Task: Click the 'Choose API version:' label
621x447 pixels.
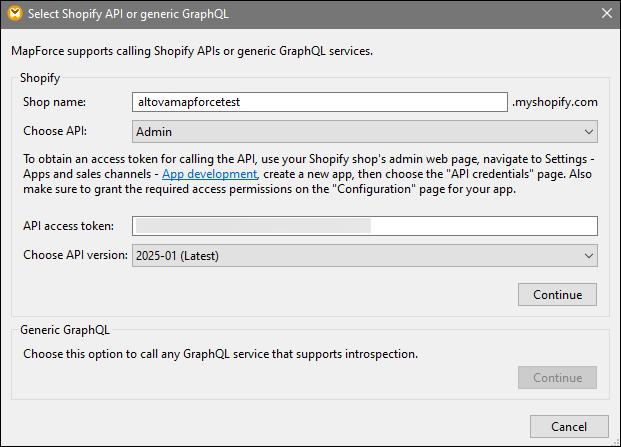Action: click(x=75, y=255)
